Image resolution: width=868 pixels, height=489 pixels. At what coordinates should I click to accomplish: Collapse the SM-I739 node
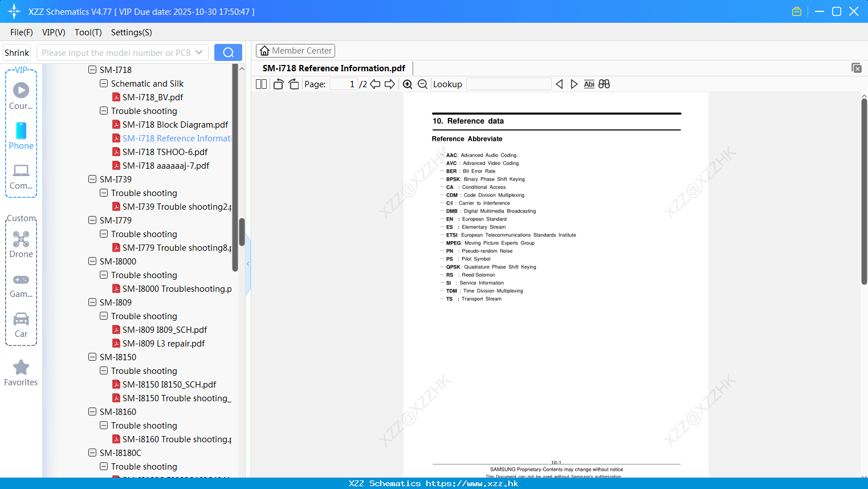92,179
